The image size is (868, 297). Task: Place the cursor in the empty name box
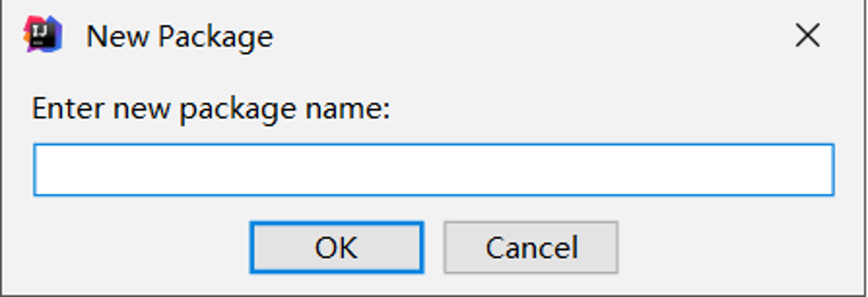click(434, 170)
